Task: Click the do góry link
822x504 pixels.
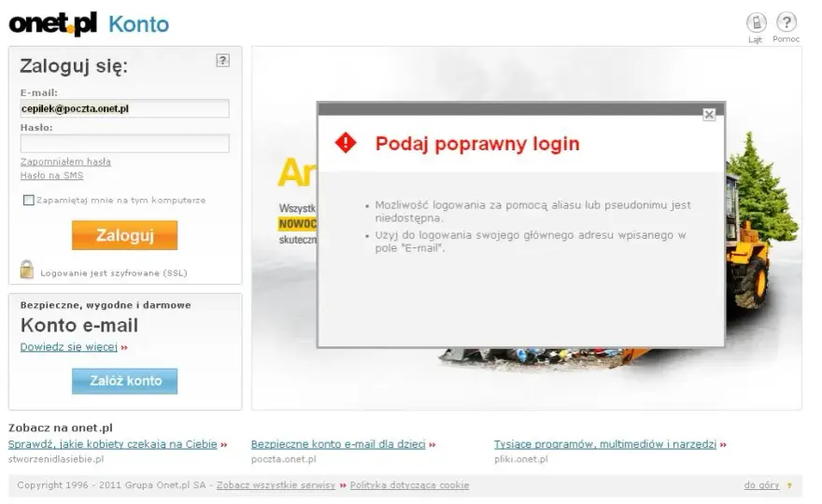Action: [761, 485]
